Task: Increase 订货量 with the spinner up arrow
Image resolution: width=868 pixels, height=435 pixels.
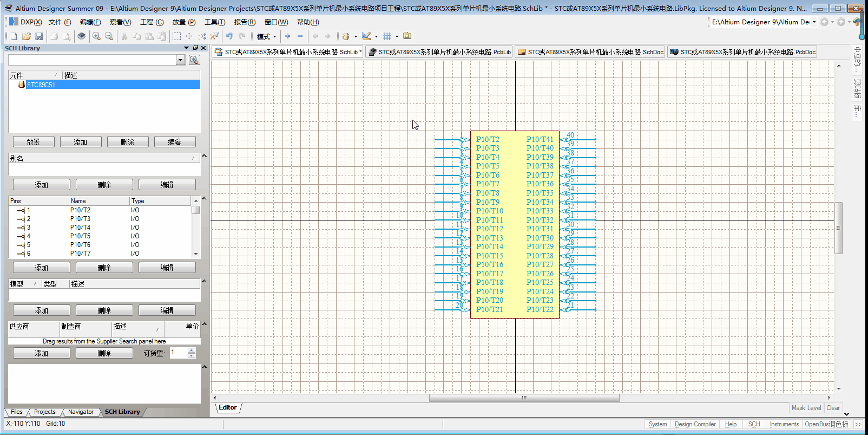Action: tap(192, 350)
